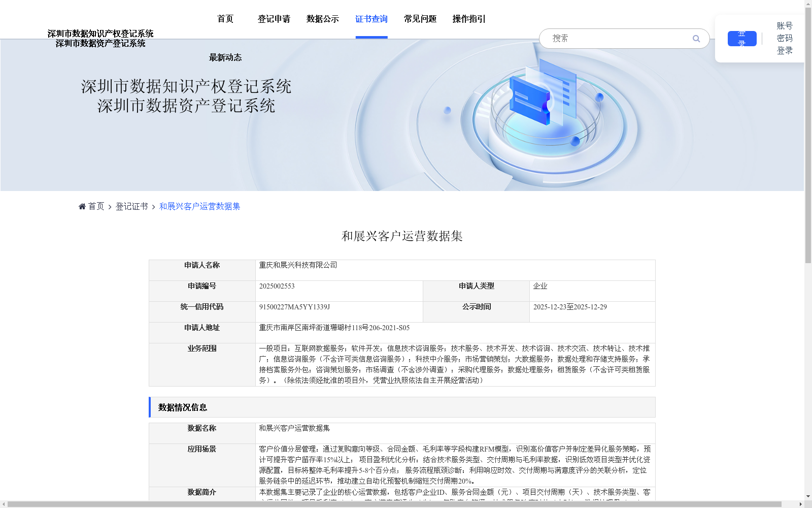Choose 账号密码登录 option

point(785,38)
